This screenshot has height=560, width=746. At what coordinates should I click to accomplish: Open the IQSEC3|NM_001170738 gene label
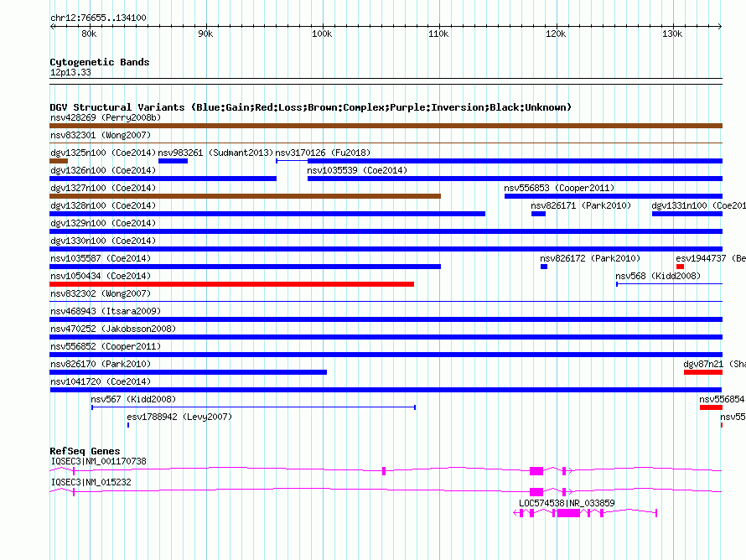[x=98, y=461]
